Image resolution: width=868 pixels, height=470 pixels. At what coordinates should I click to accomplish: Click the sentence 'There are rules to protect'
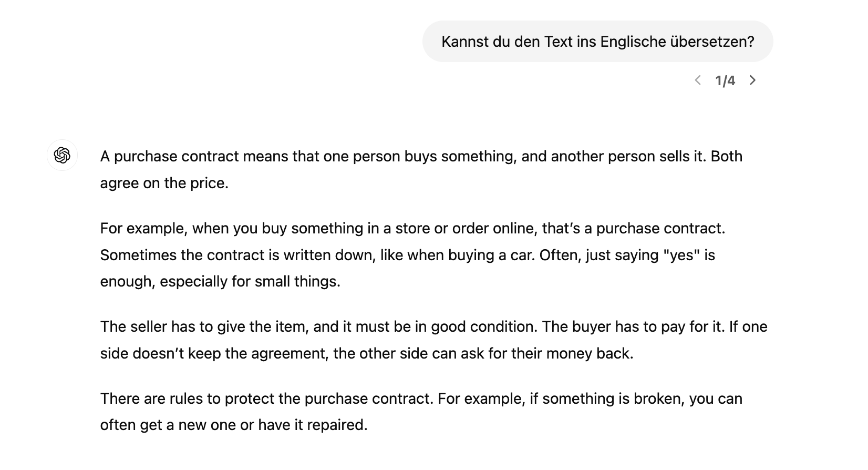pos(267,399)
